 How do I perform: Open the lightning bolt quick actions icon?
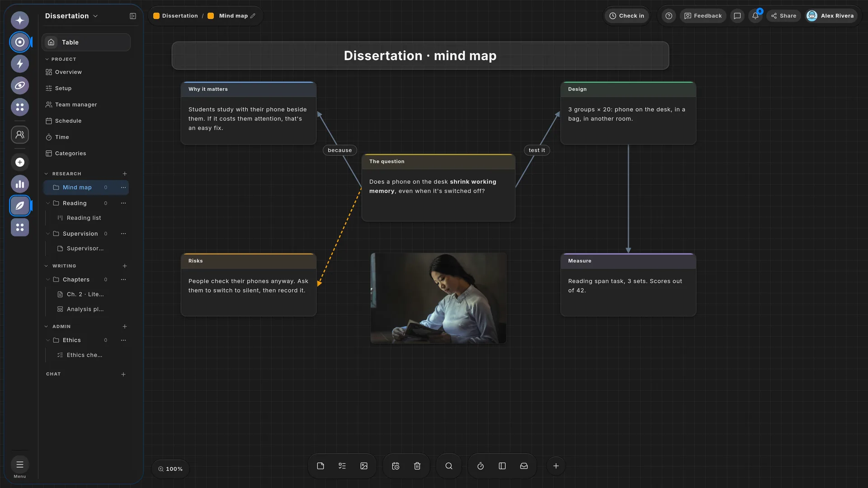tap(20, 64)
